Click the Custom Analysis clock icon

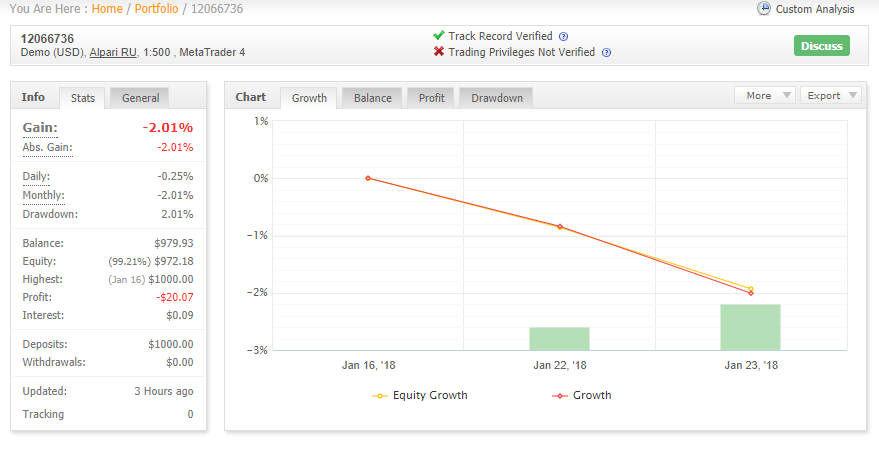[x=764, y=8]
